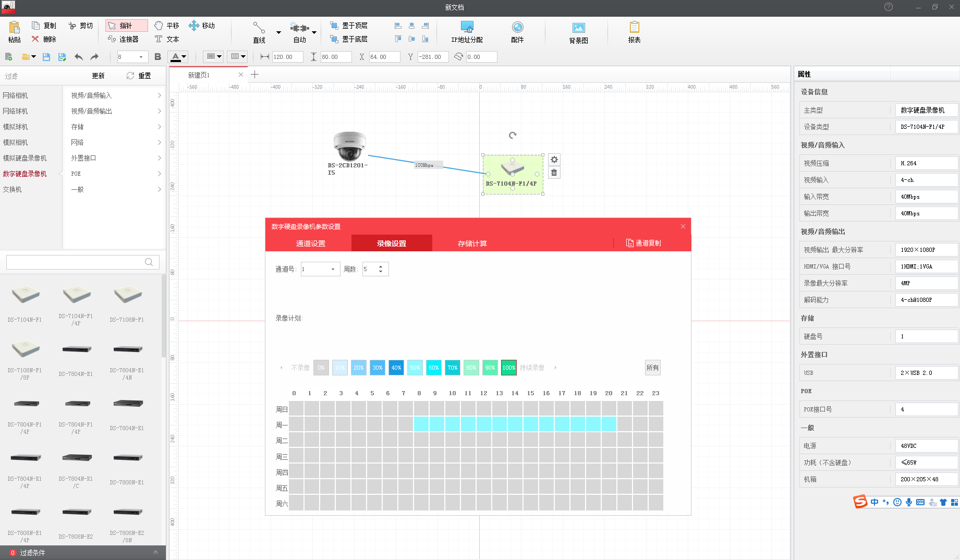This screenshot has width=960, height=560.
Task: Open 配件 accessories tool
Action: [517, 32]
